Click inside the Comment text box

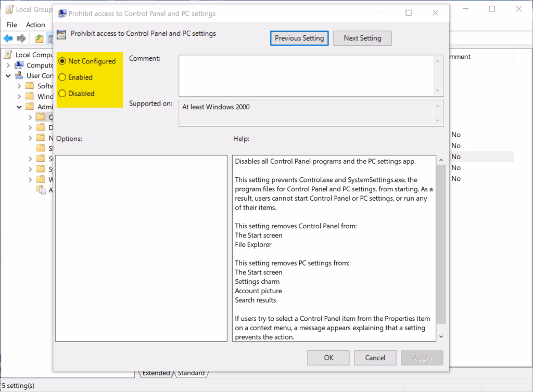click(306, 75)
